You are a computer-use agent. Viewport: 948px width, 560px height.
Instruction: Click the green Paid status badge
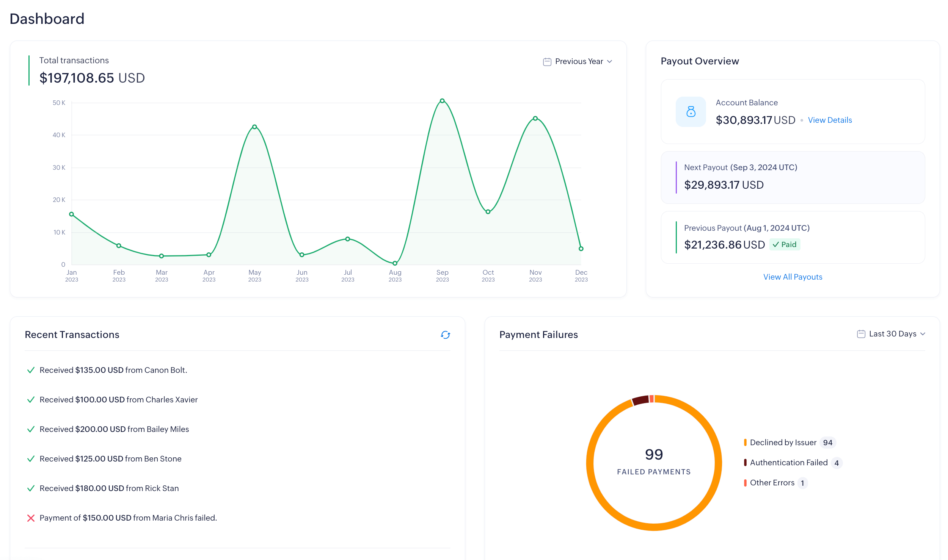click(785, 245)
